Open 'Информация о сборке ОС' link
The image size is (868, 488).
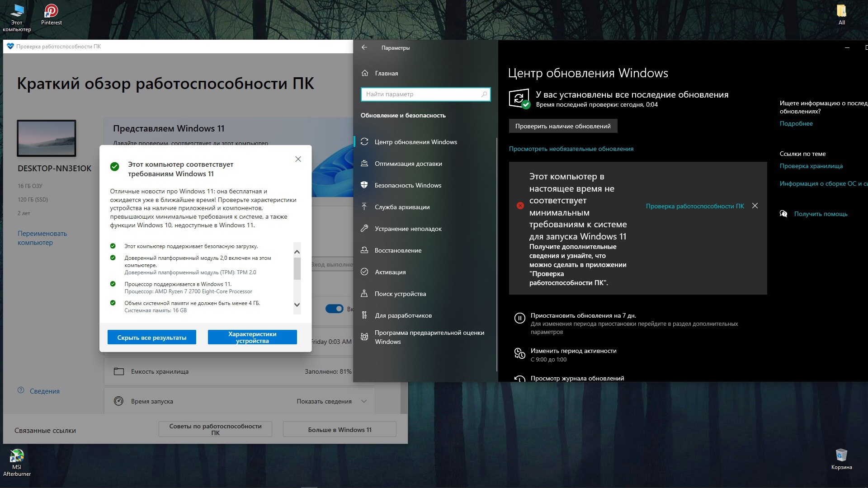click(823, 183)
